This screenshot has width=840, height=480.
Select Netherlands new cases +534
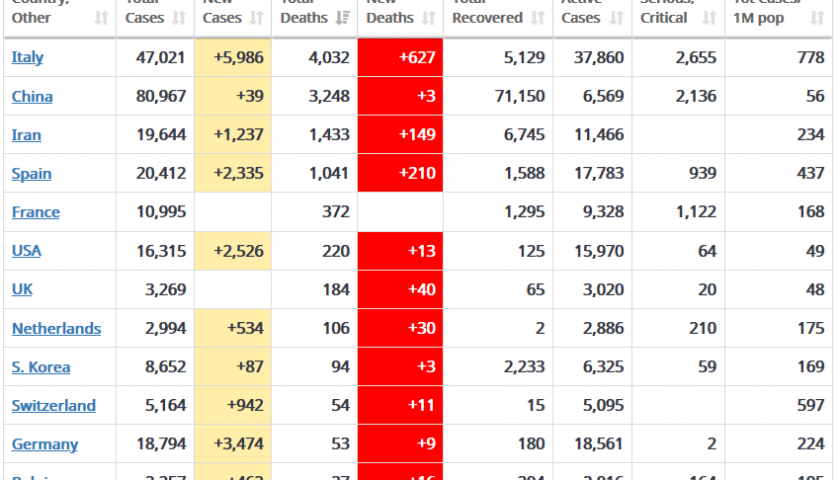coord(245,328)
